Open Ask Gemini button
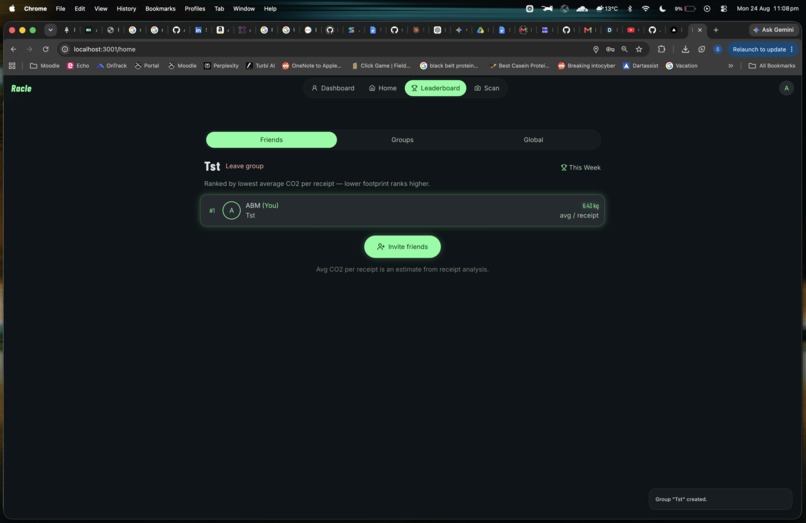The image size is (806, 523). click(773, 30)
